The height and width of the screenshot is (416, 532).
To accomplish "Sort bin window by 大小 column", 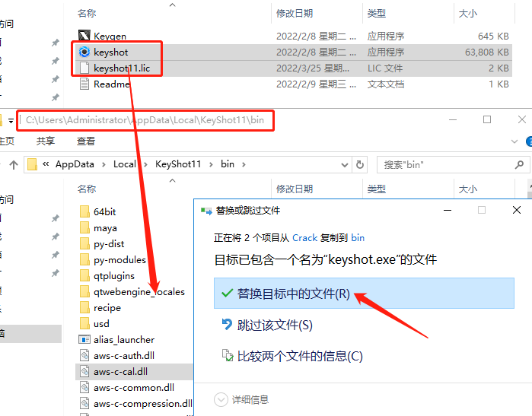I will coord(468,189).
